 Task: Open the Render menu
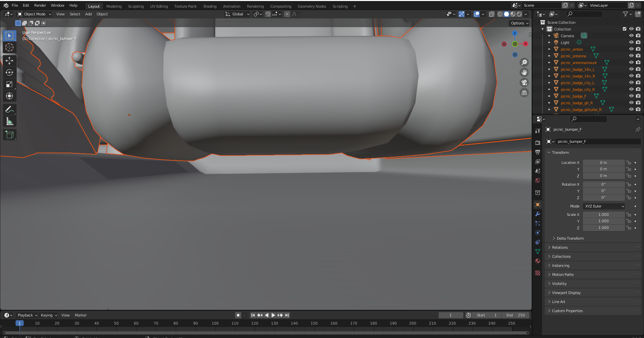[x=40, y=5]
